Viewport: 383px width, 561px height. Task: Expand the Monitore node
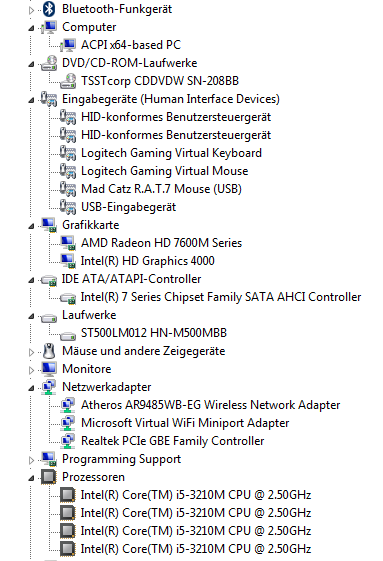(31, 370)
